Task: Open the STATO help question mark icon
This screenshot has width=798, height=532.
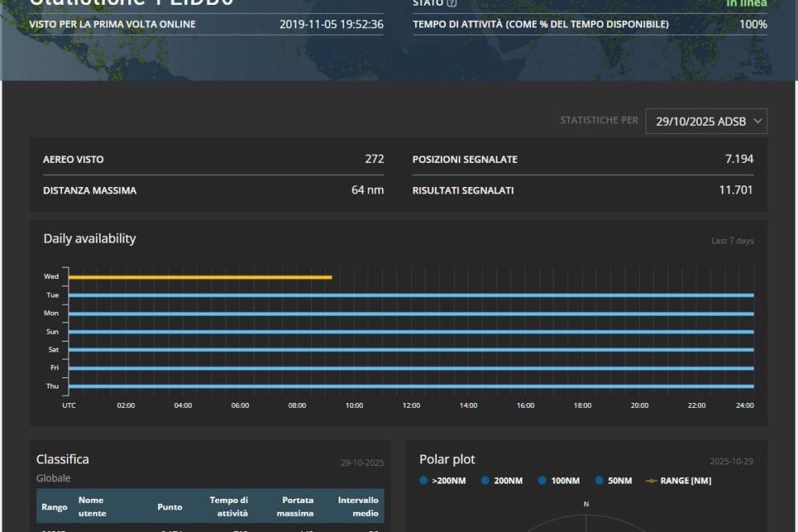Action: point(451,3)
